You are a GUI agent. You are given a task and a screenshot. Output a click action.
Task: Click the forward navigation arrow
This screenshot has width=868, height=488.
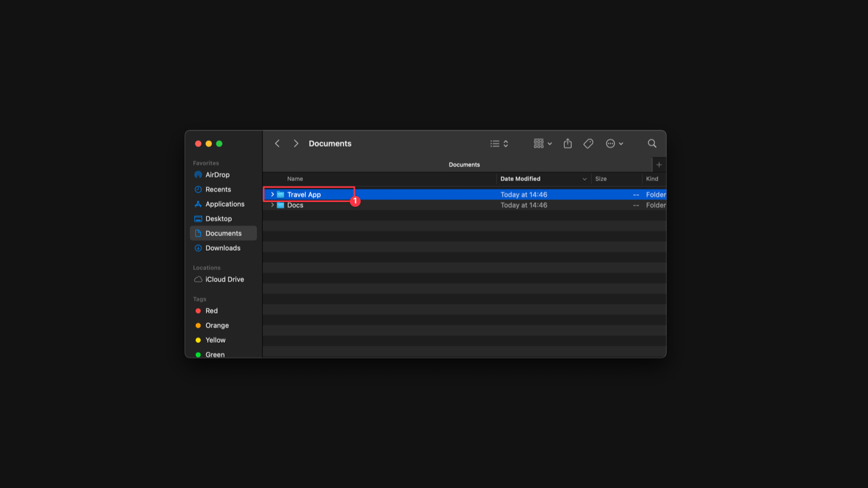point(296,143)
